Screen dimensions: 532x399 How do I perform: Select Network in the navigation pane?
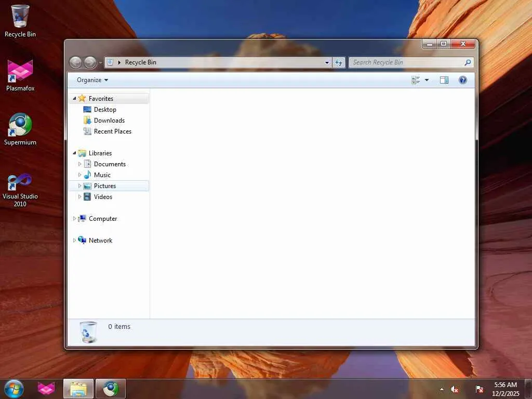[x=100, y=241]
